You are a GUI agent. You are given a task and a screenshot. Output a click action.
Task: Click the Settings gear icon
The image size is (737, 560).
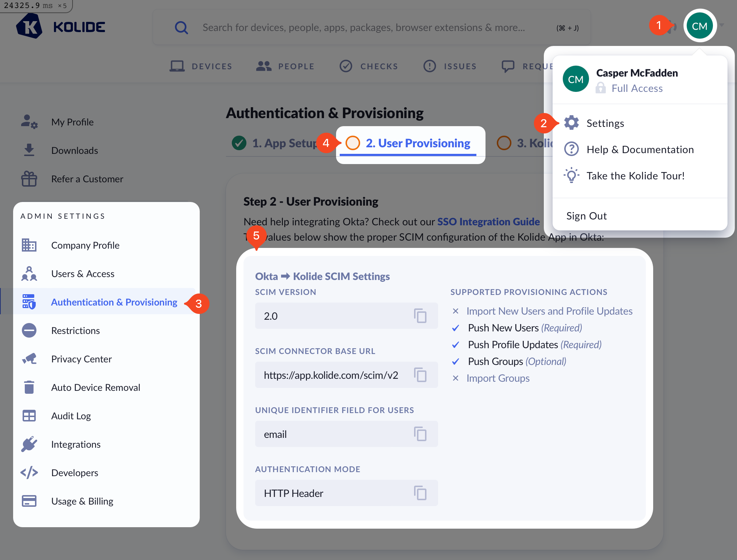(571, 123)
